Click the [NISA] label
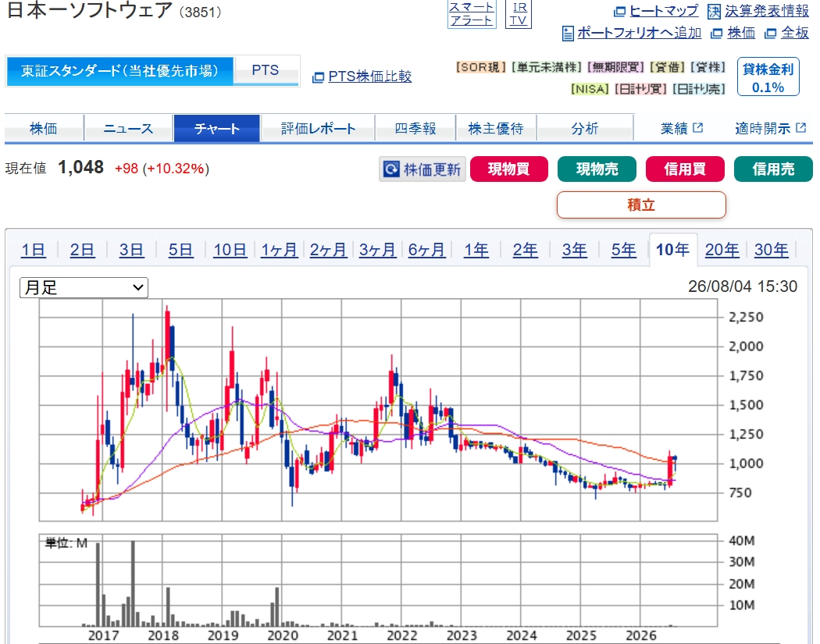 tap(590, 89)
